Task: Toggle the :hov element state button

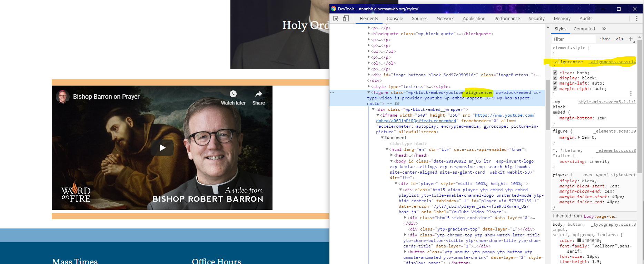Action: pos(605,39)
